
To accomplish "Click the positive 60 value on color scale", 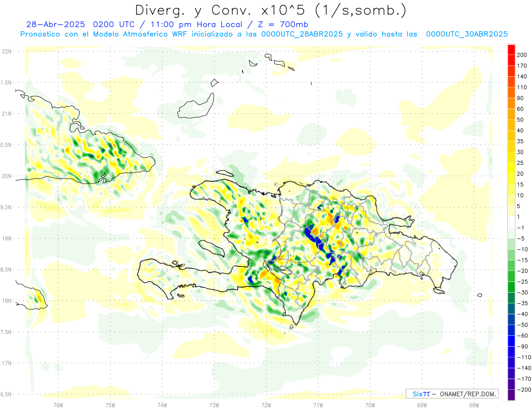I will tap(521, 109).
